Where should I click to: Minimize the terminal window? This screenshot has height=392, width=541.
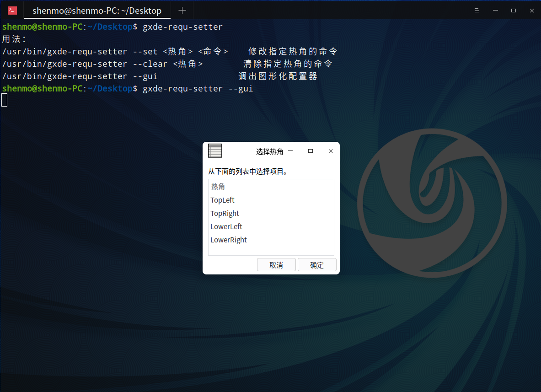tap(495, 11)
